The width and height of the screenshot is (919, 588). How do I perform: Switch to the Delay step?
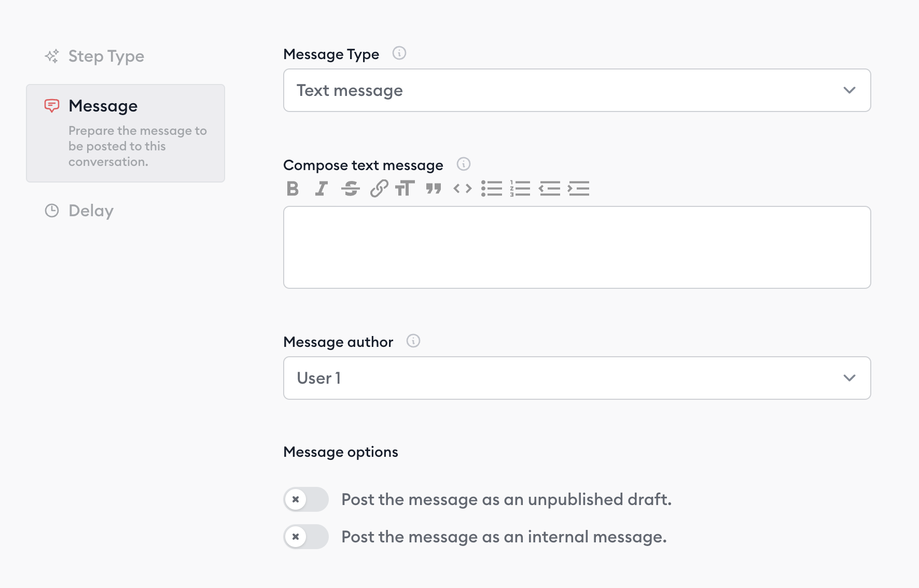coord(91,211)
